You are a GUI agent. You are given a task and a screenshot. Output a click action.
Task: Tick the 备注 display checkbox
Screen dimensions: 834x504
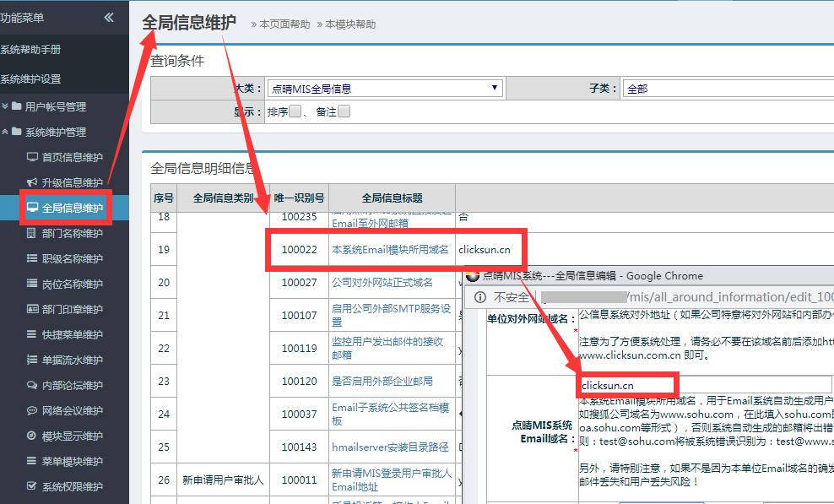pos(344,111)
